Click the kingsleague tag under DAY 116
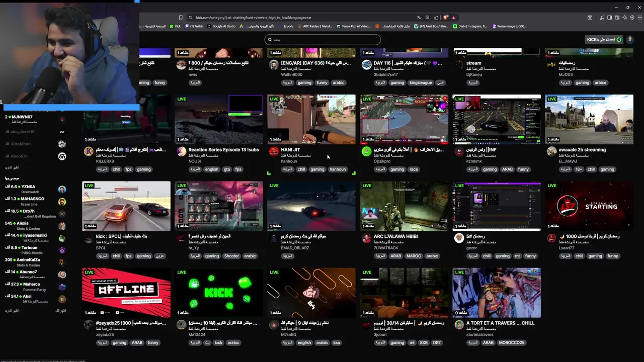Viewport: 644px width, 362px height. (421, 82)
